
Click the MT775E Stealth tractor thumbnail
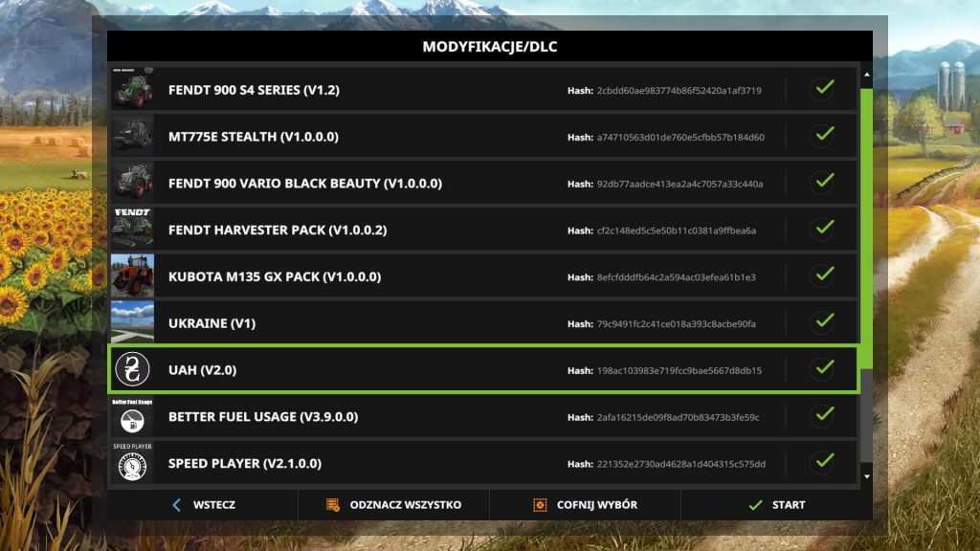point(133,136)
